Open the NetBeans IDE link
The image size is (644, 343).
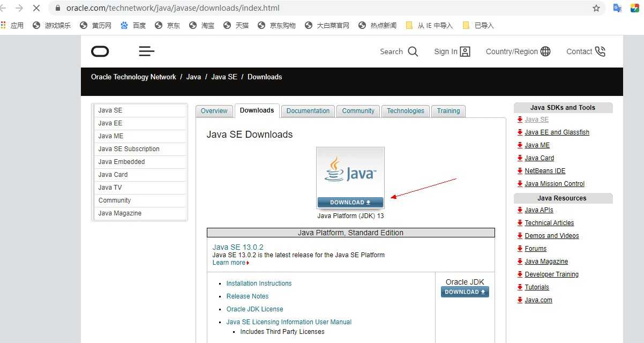(x=545, y=171)
